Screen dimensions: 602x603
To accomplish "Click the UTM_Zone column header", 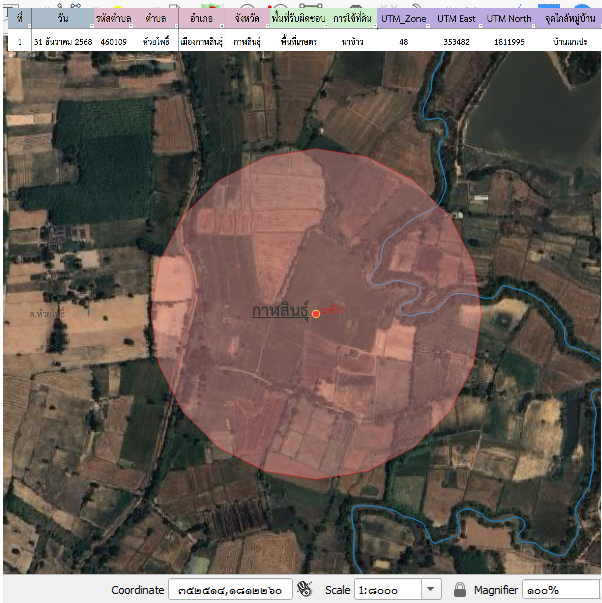I will point(403,19).
